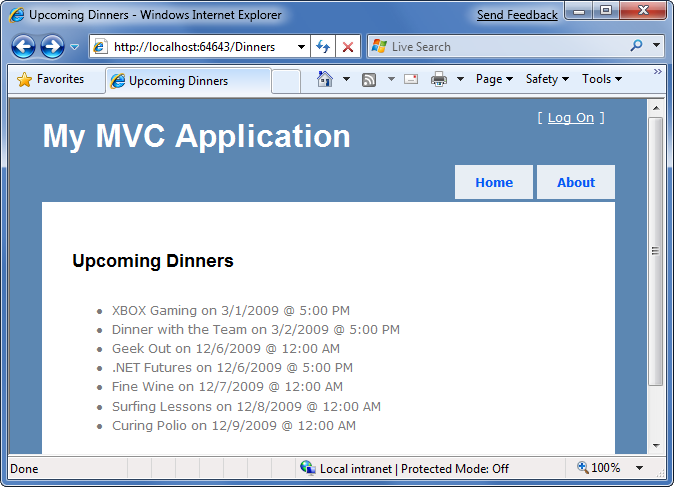This screenshot has height=487, width=674.
Task: Refresh the page using the refresh icon
Action: pos(323,47)
